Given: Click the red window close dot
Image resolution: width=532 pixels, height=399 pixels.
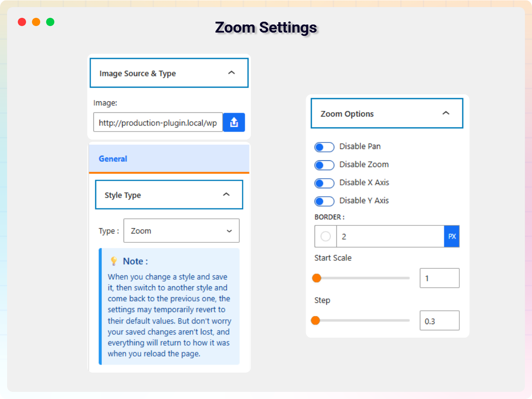Looking at the screenshot, I should click(x=22, y=22).
